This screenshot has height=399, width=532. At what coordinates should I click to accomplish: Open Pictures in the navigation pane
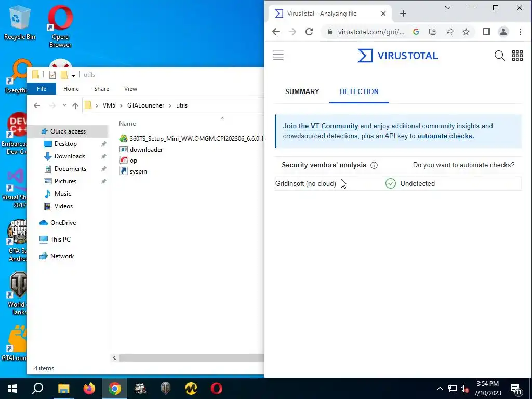tap(65, 181)
